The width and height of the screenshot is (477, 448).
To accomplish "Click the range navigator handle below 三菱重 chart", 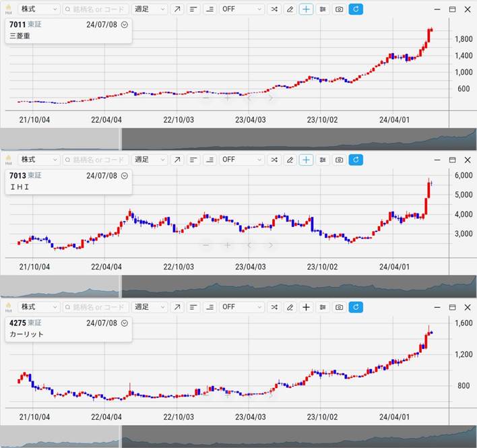I will 121,139.
